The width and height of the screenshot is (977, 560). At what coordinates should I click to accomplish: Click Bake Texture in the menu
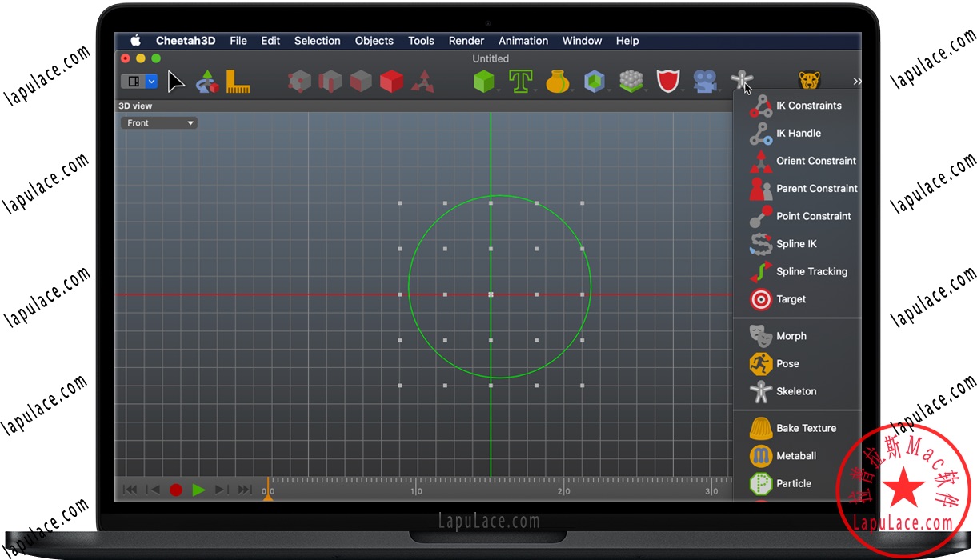click(805, 428)
